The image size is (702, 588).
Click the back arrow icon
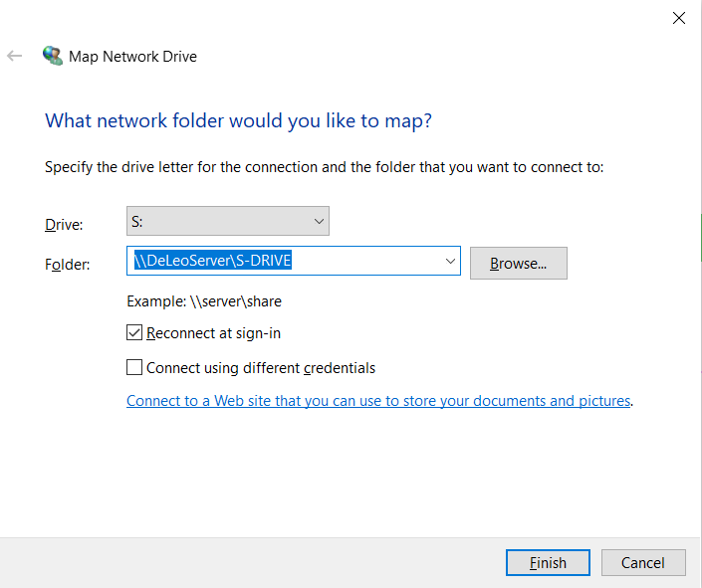coord(15,56)
